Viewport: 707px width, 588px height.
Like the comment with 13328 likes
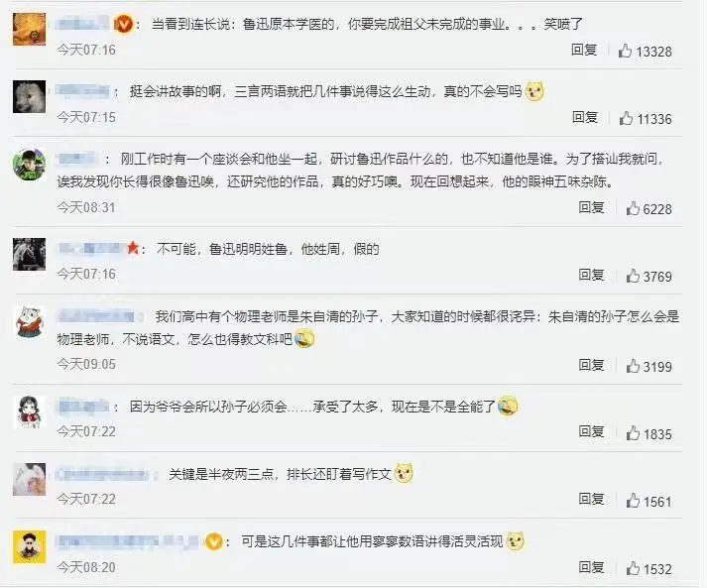point(625,51)
